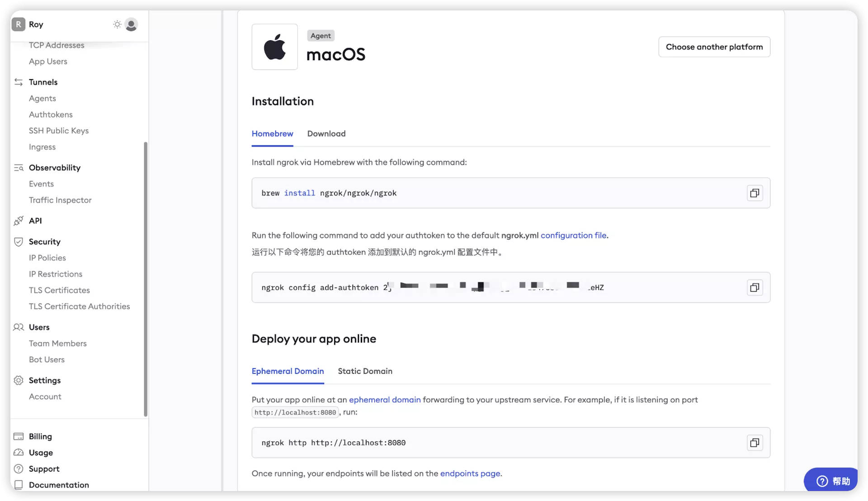The height and width of the screenshot is (501, 868).
Task: Click the Settings icon in sidebar
Action: pos(18,381)
